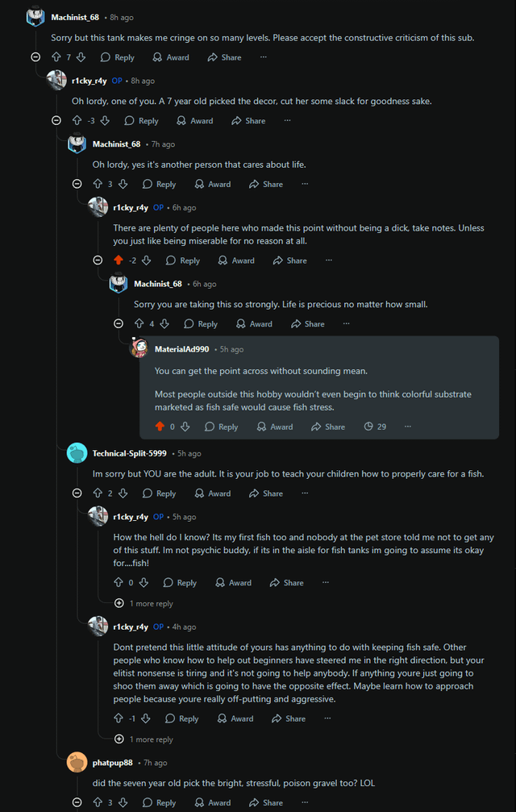Open Technical-Split-5999's user profile

129,453
